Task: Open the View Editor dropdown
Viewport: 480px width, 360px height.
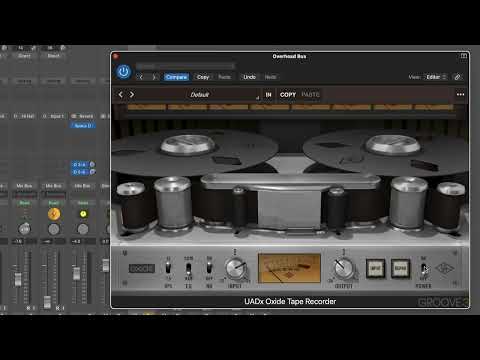Action: [436, 77]
